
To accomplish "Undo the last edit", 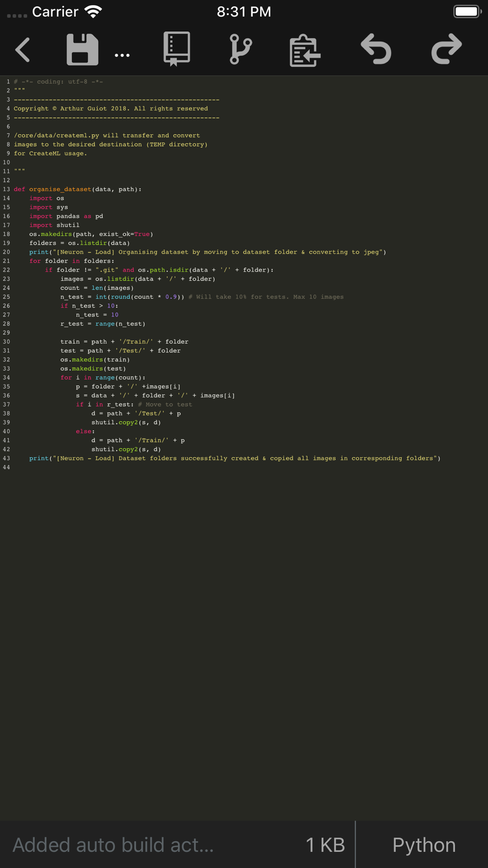I will [376, 49].
